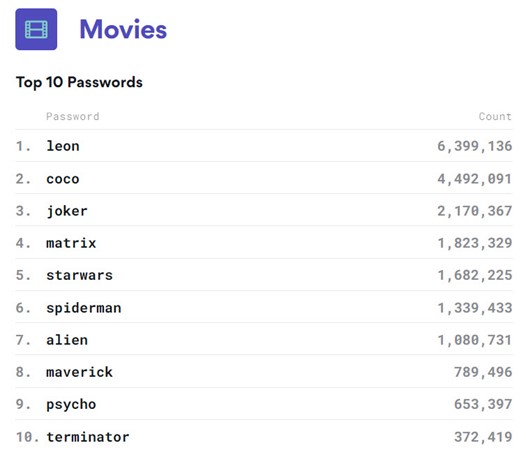Select the leon password row
Viewport: 526px width, 457px height.
tap(264, 146)
